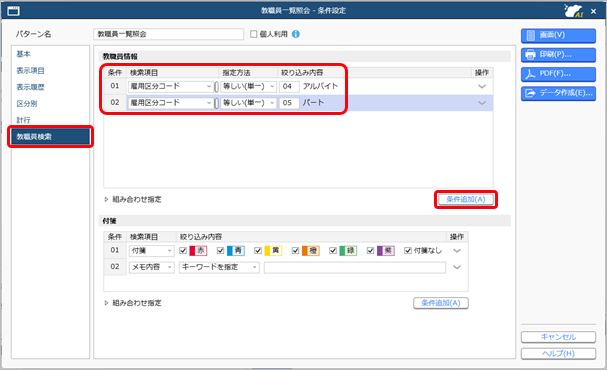Toggle the 個人利用 checkbox

pos(254,34)
